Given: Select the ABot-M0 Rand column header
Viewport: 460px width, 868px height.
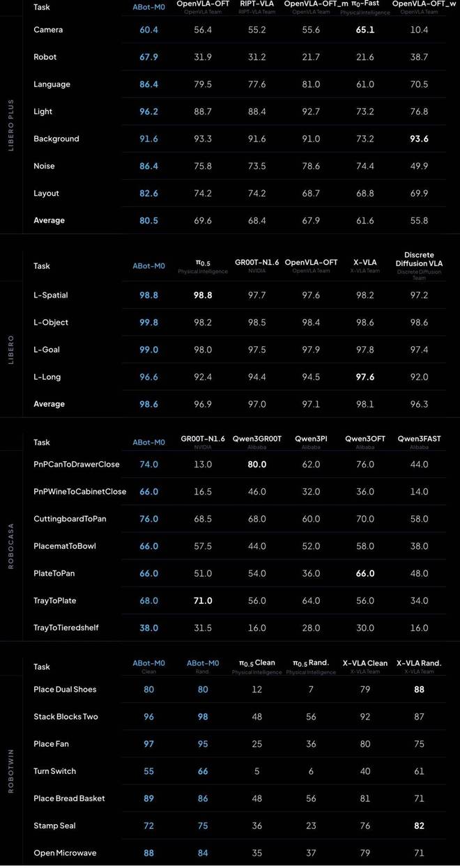Looking at the screenshot, I should coord(204,666).
